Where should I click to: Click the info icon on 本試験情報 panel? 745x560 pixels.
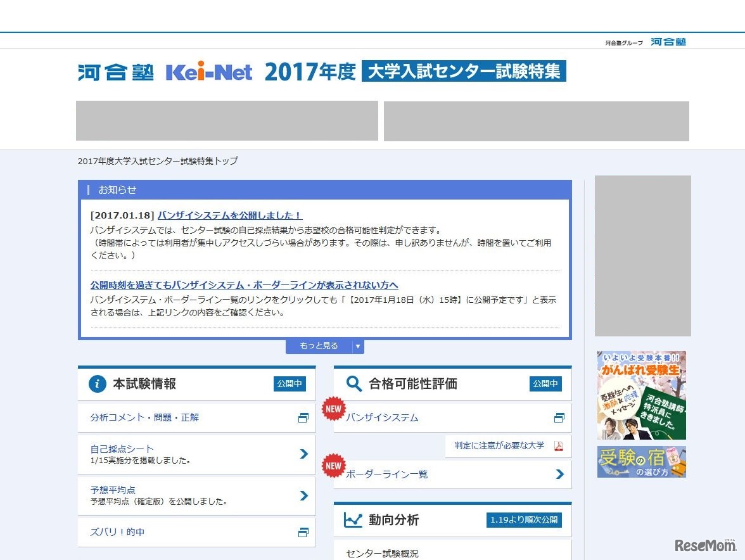click(96, 383)
